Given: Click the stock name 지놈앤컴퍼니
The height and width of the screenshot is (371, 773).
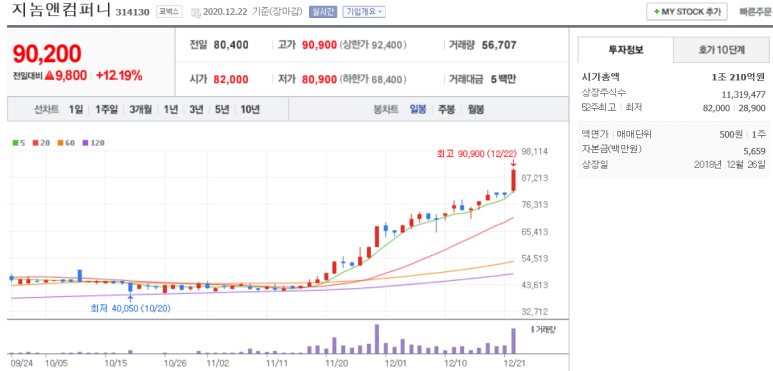Looking at the screenshot, I should click(x=62, y=10).
